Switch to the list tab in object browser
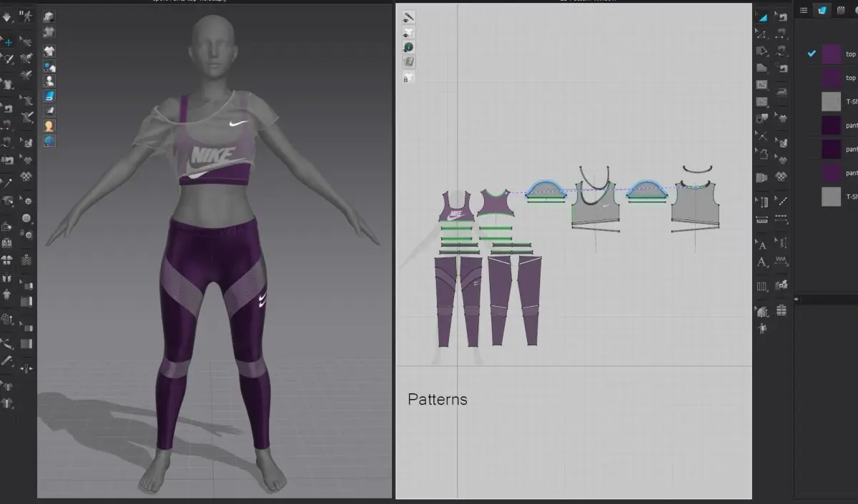This screenshot has height=504, width=858. [x=804, y=10]
